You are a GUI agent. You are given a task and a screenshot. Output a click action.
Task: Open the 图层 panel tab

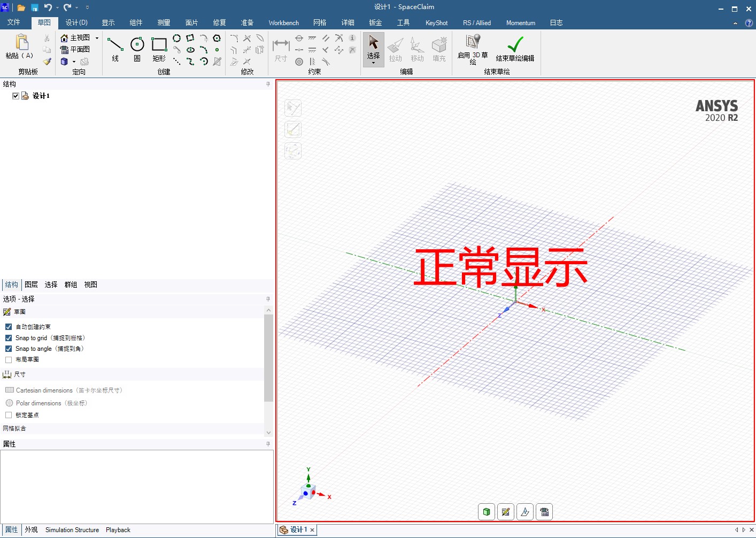pyautogui.click(x=31, y=285)
